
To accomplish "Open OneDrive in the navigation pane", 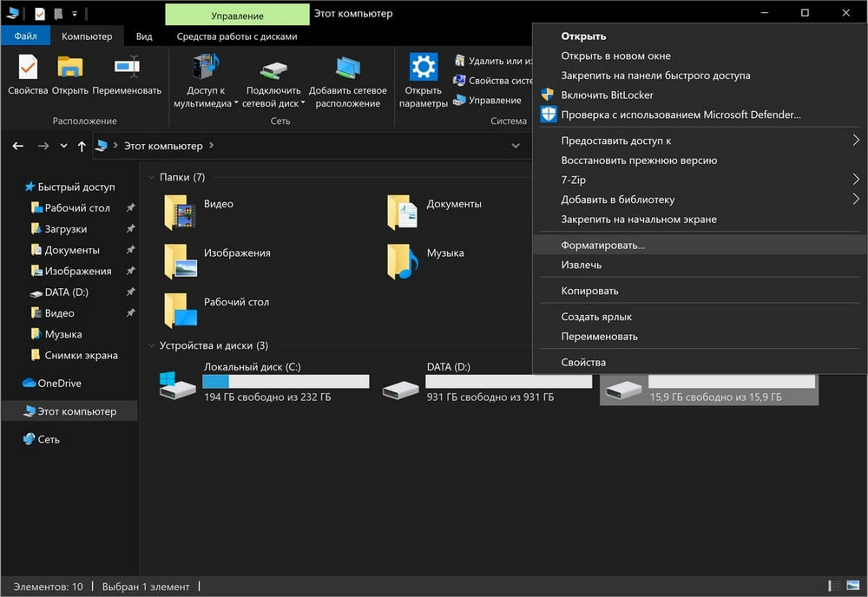I will (59, 384).
